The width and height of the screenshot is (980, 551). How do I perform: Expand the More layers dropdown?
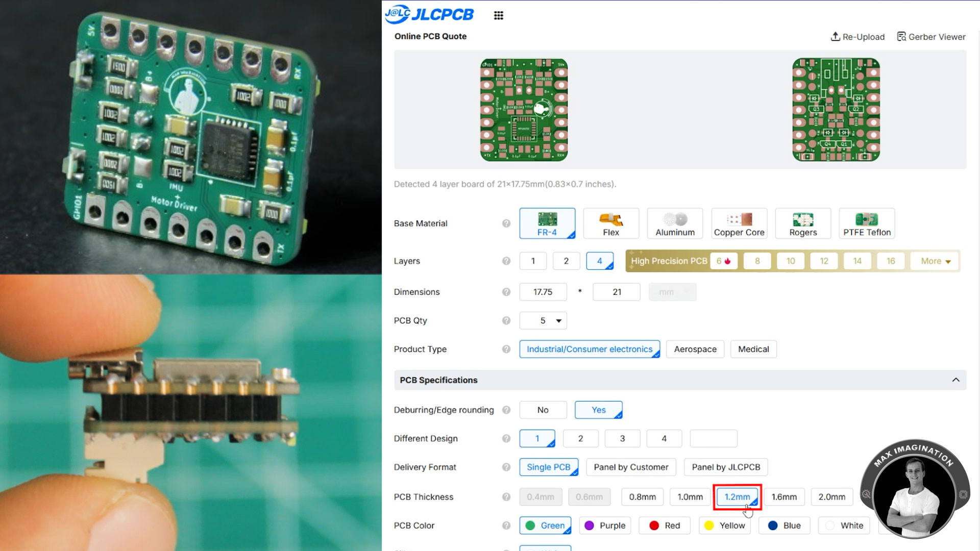pyautogui.click(x=934, y=261)
